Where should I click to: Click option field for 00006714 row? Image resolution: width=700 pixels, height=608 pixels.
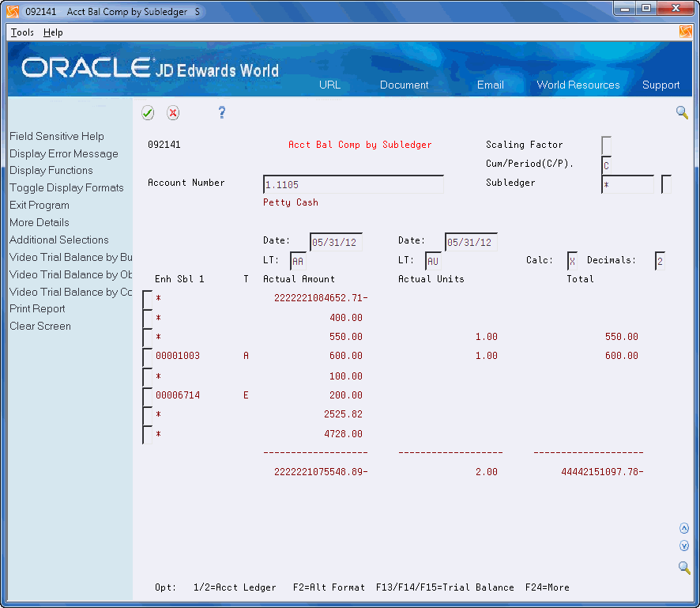pyautogui.click(x=147, y=396)
